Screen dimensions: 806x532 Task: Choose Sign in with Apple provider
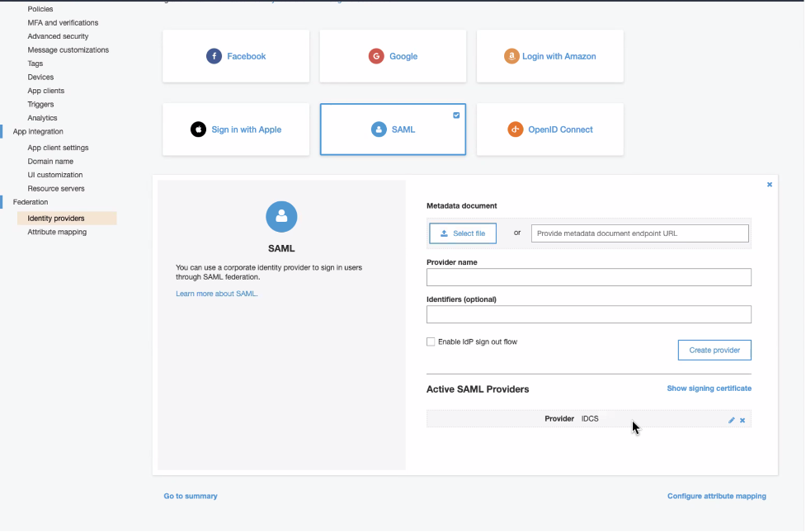[236, 129]
